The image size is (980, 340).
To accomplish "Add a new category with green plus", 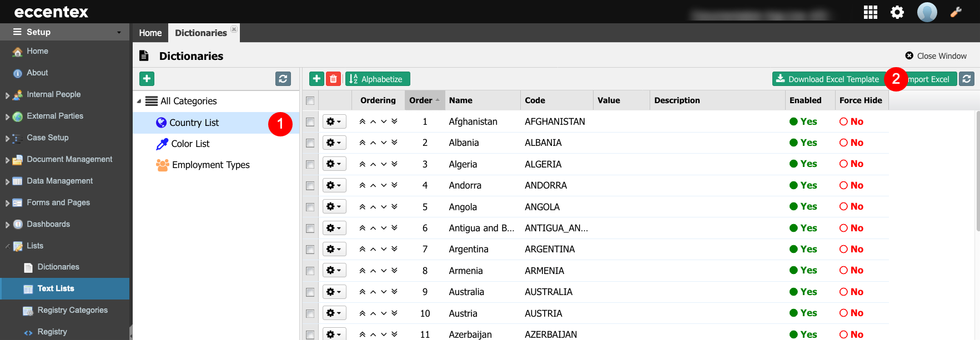I will (147, 79).
